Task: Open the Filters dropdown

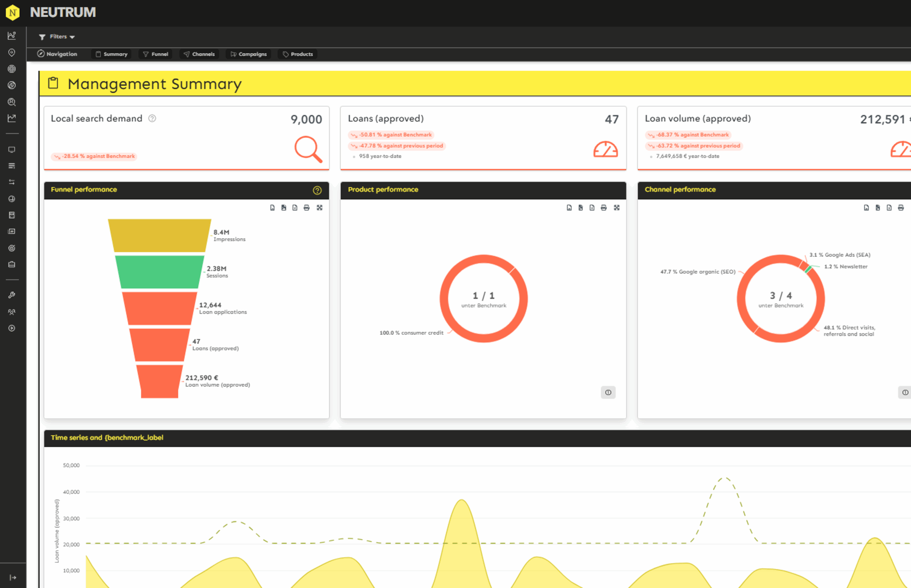Action: (57, 37)
